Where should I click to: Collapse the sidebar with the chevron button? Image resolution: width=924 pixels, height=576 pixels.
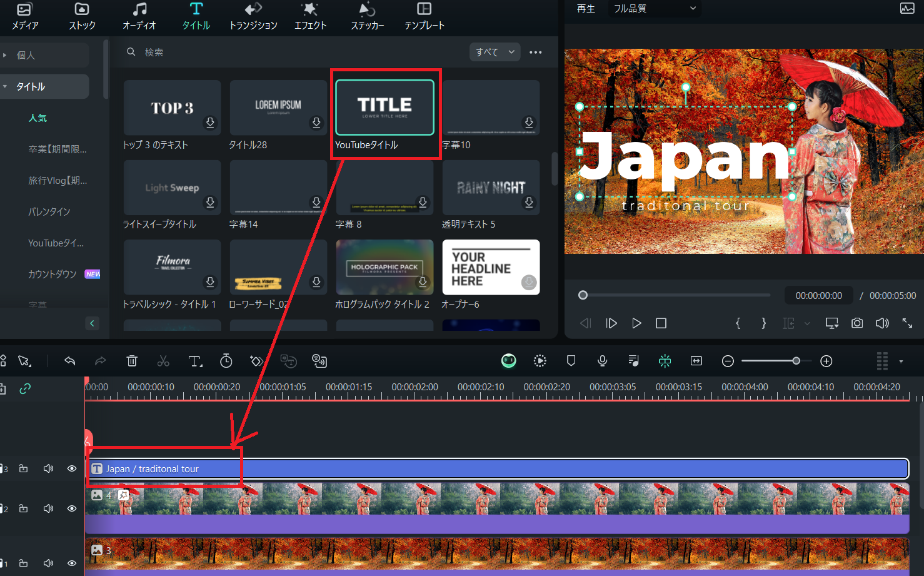[92, 323]
